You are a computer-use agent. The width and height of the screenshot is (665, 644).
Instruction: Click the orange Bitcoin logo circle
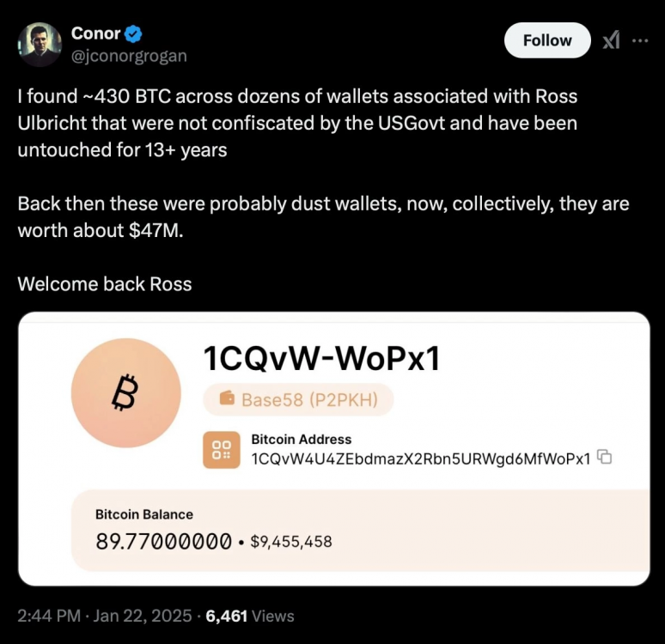click(x=125, y=393)
